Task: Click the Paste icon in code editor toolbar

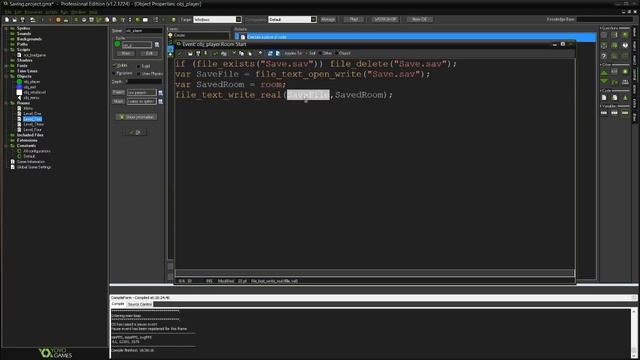Action: point(250,53)
